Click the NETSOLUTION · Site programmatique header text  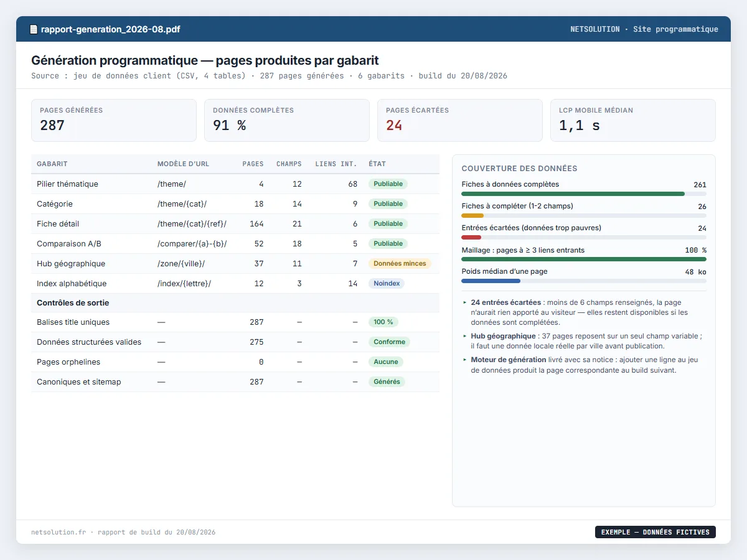click(x=644, y=29)
